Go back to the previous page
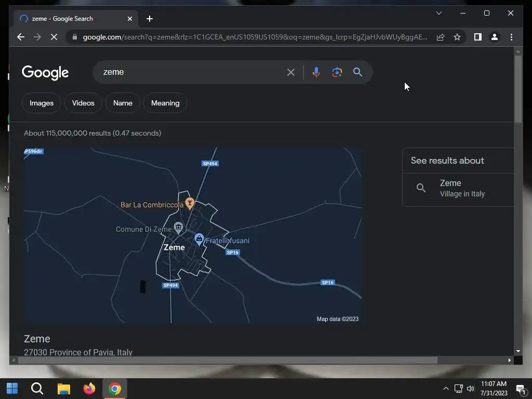 (21, 37)
